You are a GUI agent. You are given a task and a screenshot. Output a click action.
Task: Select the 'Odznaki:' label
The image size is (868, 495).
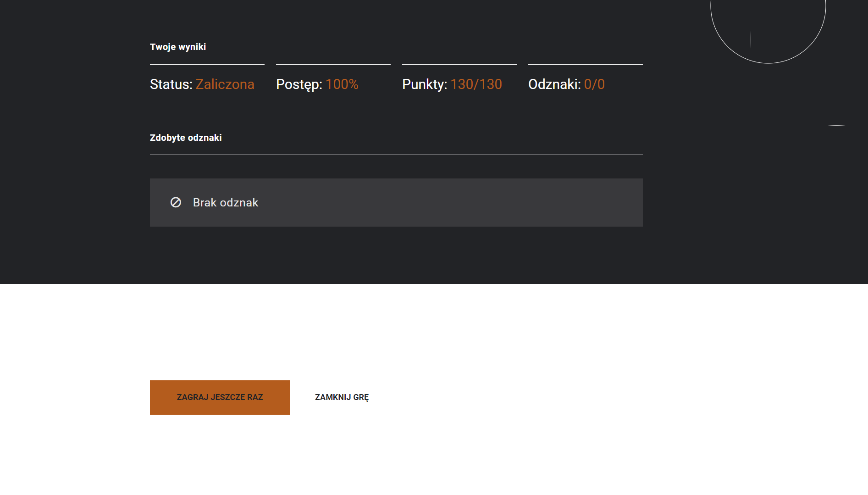554,84
